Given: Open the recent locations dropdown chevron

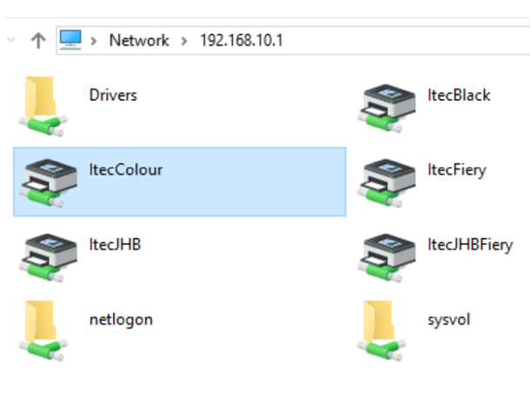Looking at the screenshot, I should (x=10, y=41).
